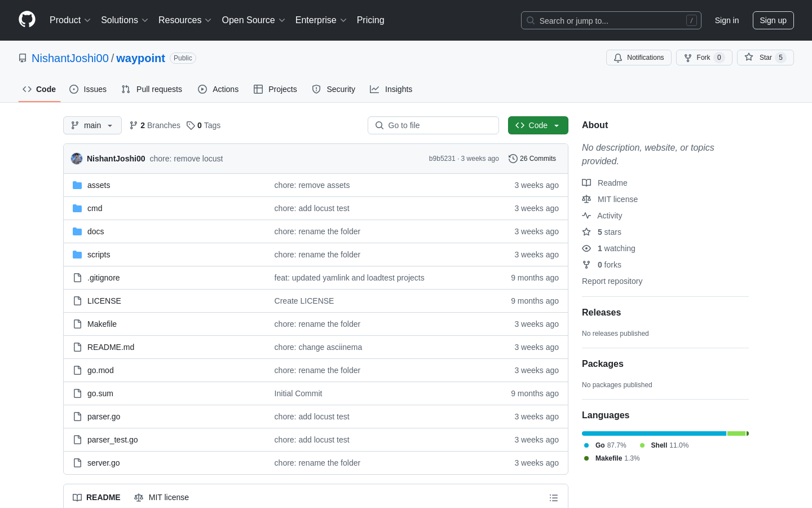Open the README.md file
This screenshot has width=812, height=508.
[x=111, y=347]
